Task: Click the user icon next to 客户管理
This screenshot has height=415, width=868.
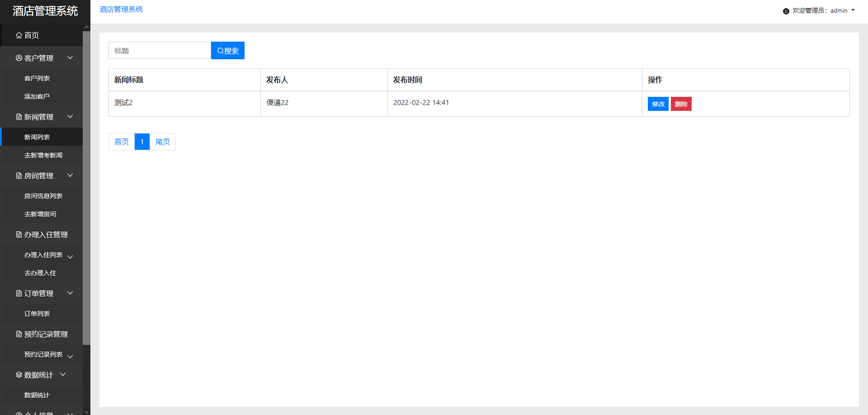Action: [x=19, y=58]
